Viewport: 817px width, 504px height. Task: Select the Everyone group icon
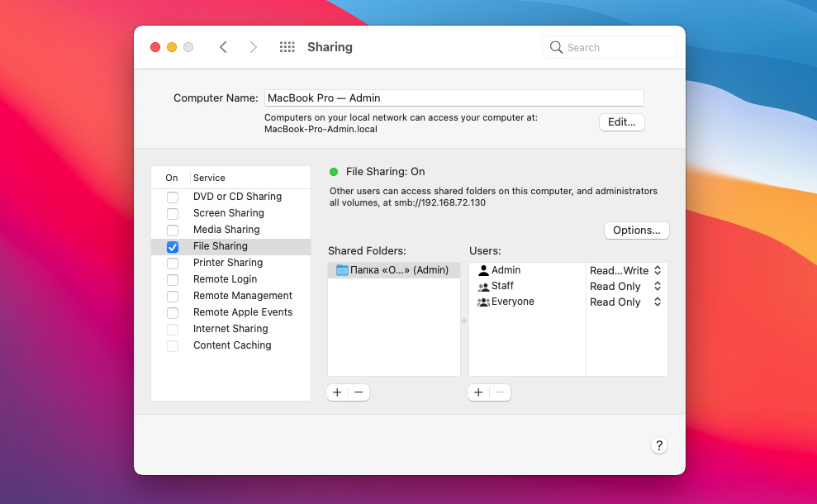click(483, 302)
